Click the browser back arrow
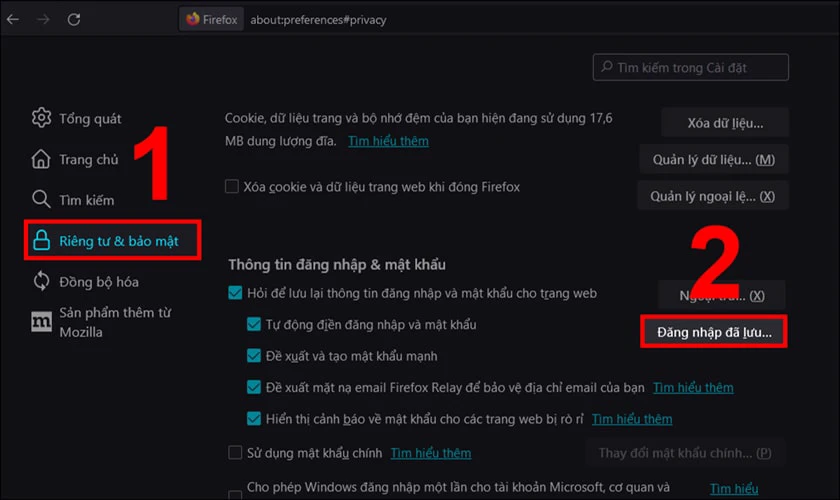Screen dimensions: 840x500 [12, 19]
